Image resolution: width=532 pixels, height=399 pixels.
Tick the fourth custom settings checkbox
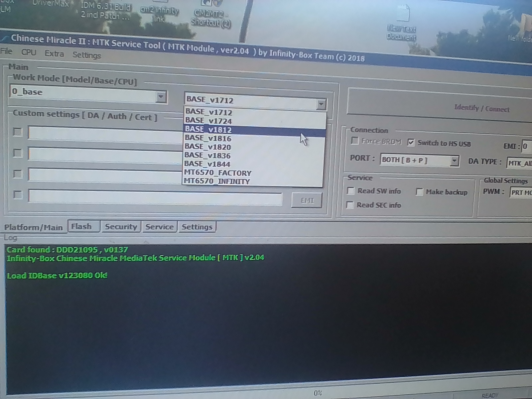(17, 195)
